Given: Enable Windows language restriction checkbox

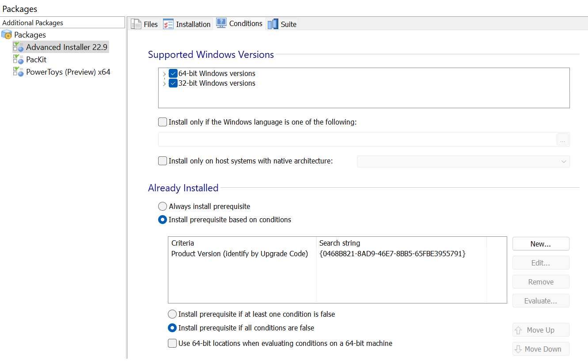Looking at the screenshot, I should [x=163, y=122].
